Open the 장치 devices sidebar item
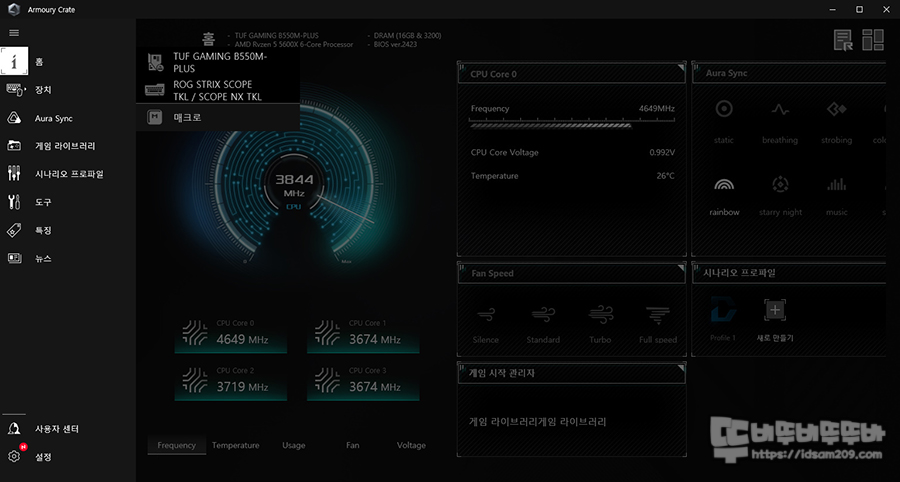 pyautogui.click(x=68, y=90)
